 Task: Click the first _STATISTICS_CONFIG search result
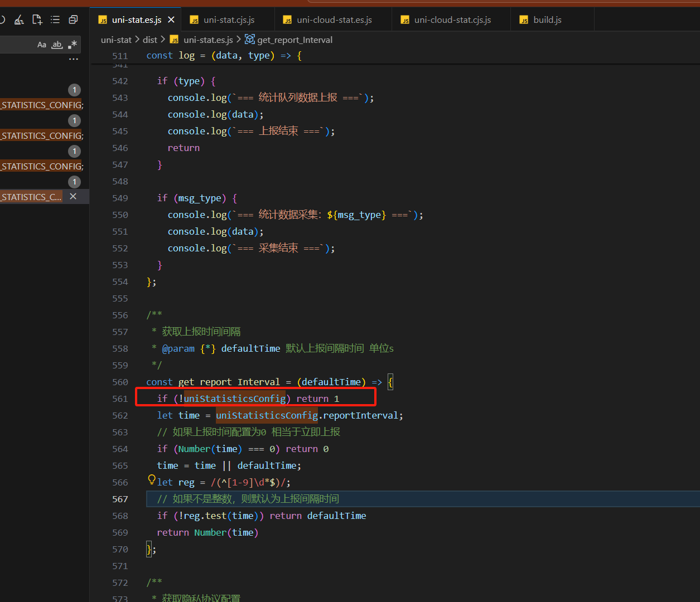coord(42,105)
